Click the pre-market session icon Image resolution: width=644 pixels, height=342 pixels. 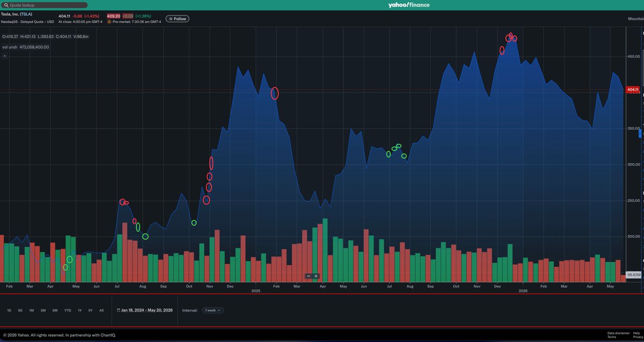pos(109,22)
